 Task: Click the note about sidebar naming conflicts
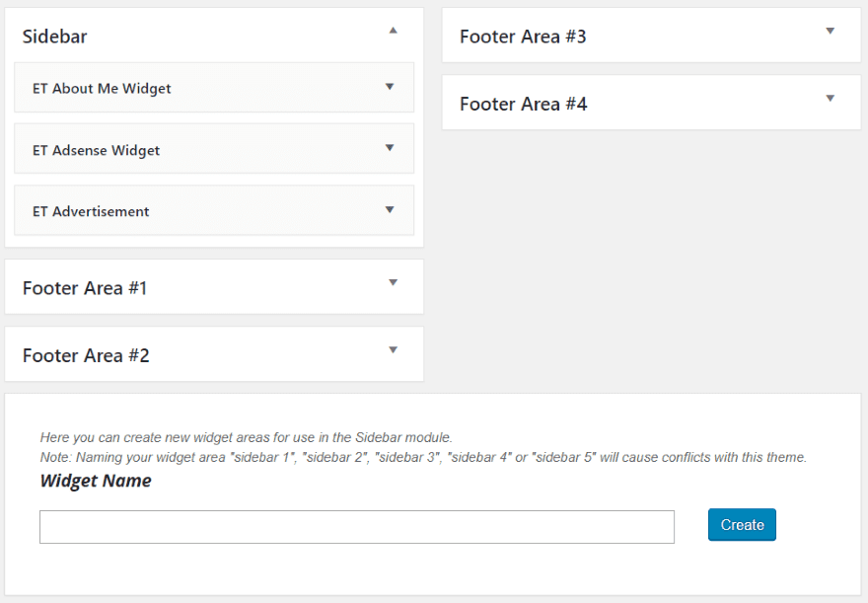pos(423,458)
